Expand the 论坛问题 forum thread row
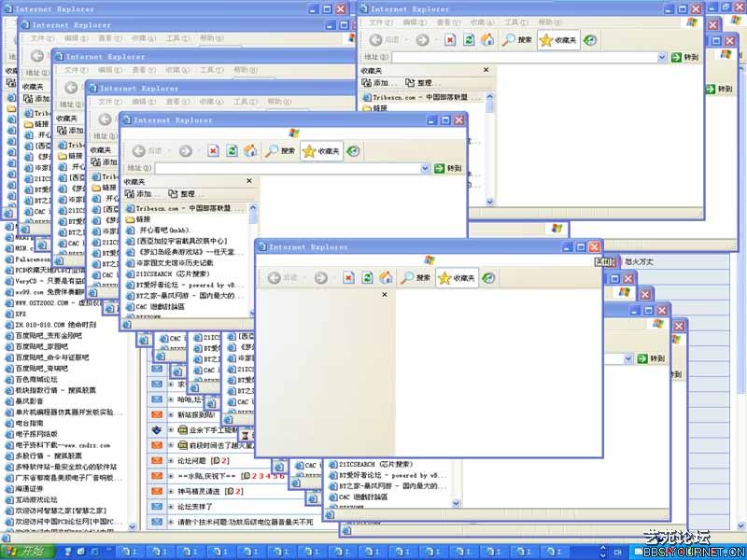Image resolution: width=747 pixels, height=560 pixels. 171,460
